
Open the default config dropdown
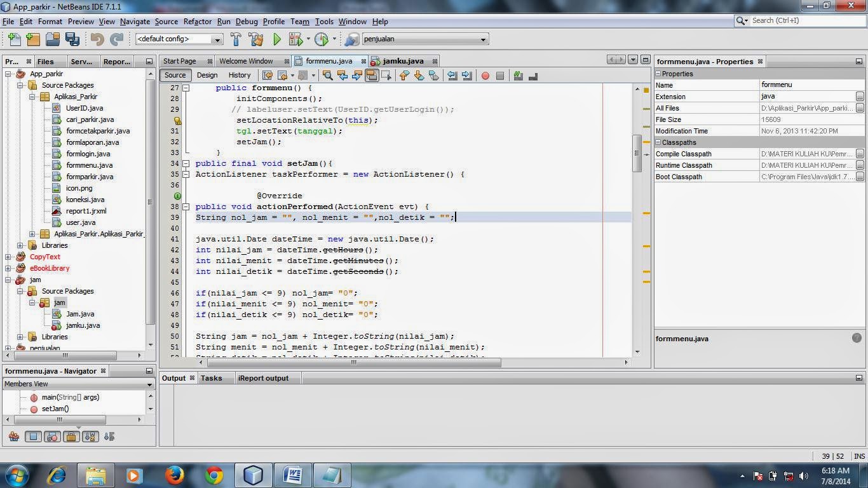point(218,39)
